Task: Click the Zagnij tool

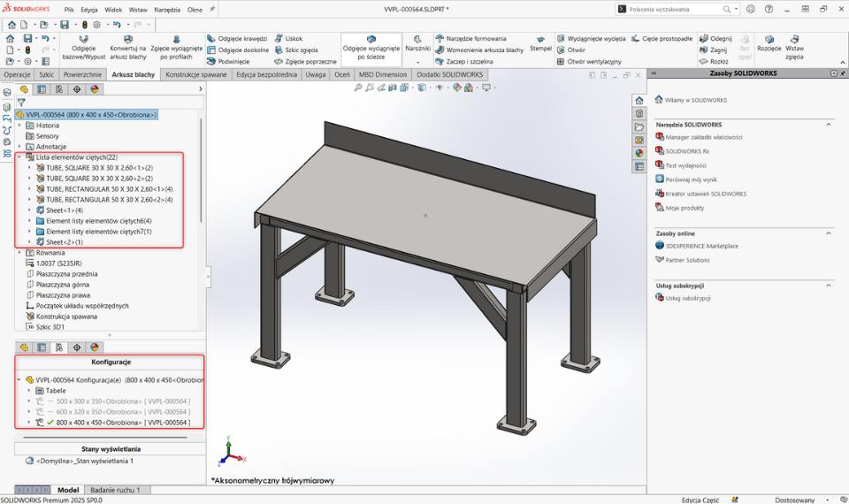Action: [713, 50]
